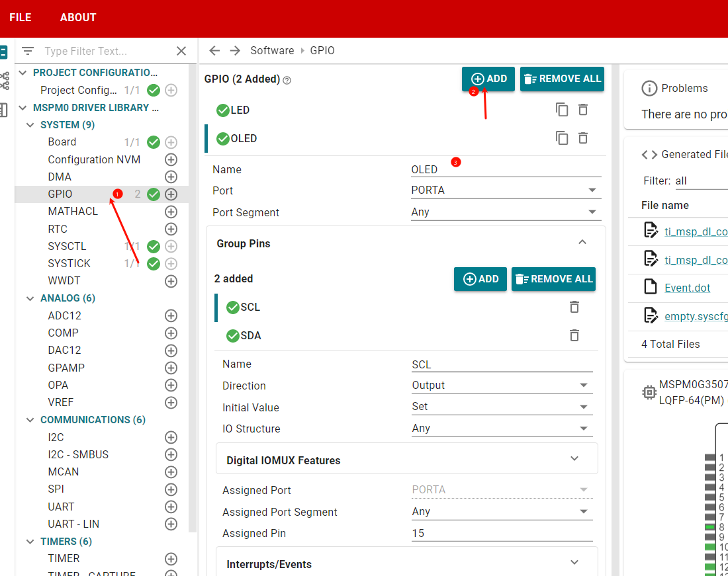Screen dimensions: 728x576
Task: Add a TIMER instance via plus icon
Action: [171, 559]
